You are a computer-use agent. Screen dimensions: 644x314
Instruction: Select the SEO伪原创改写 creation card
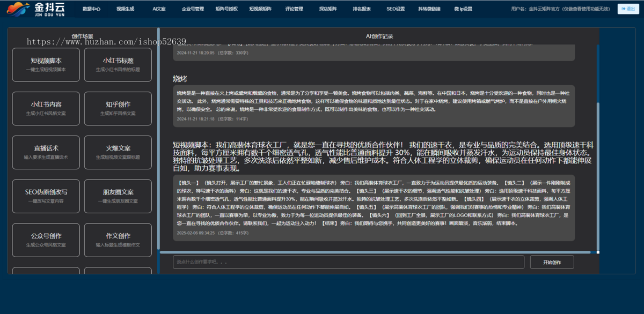[46, 196]
